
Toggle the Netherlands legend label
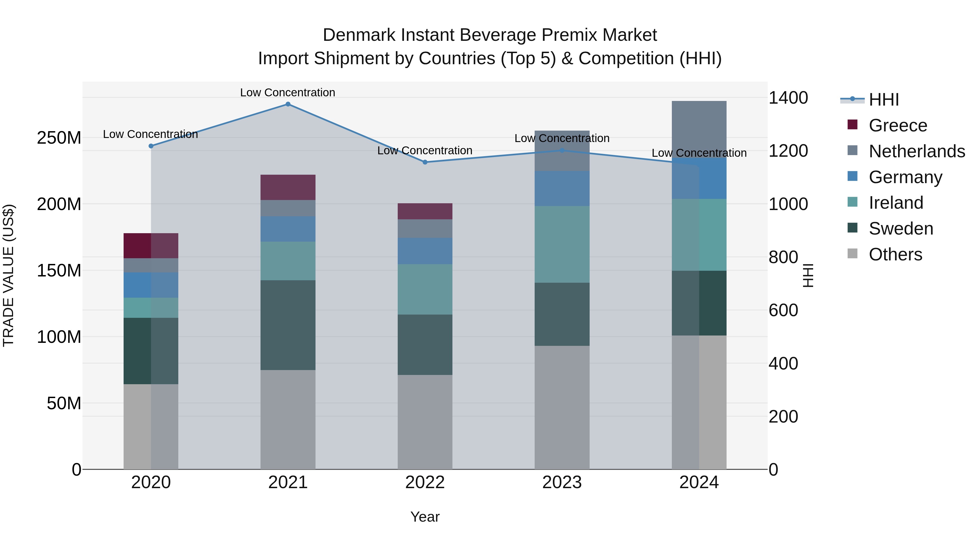pyautogui.click(x=917, y=151)
